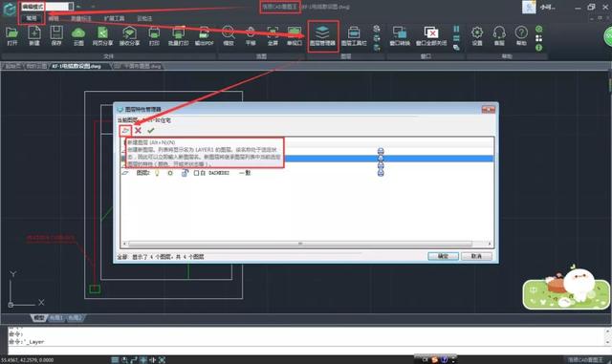Switch to the 扩展工具 ribbon tab
The width and height of the screenshot is (612, 364).
(x=115, y=18)
